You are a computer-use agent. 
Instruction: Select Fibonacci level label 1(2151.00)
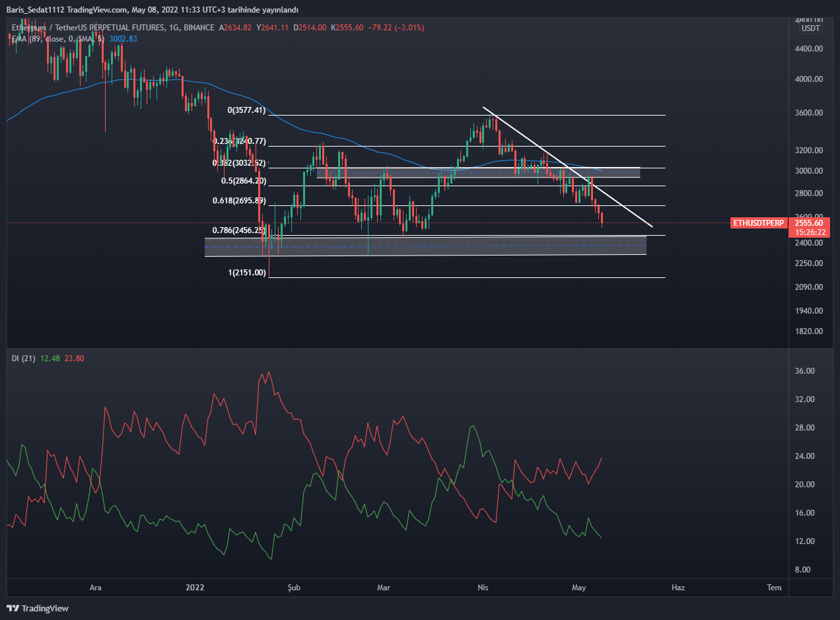(x=247, y=272)
